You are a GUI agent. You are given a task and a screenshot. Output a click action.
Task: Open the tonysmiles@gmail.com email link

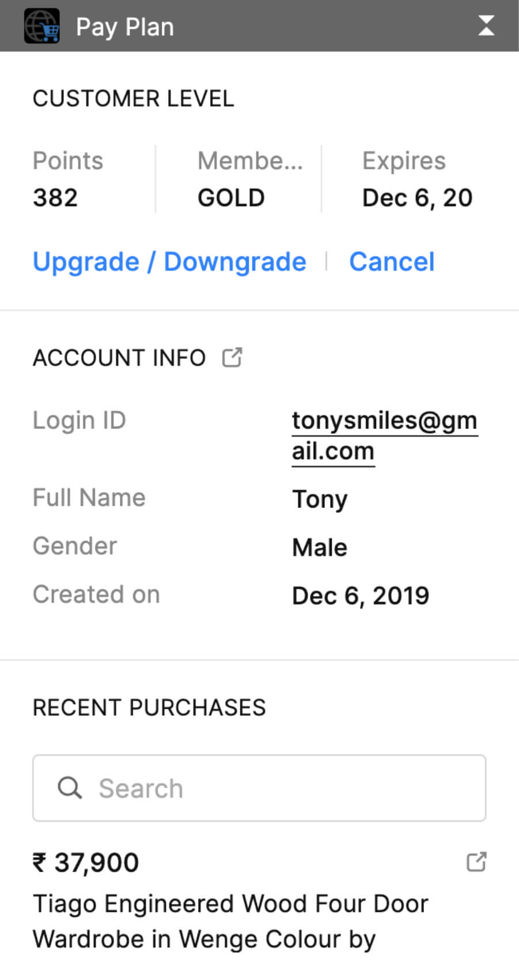click(x=385, y=436)
